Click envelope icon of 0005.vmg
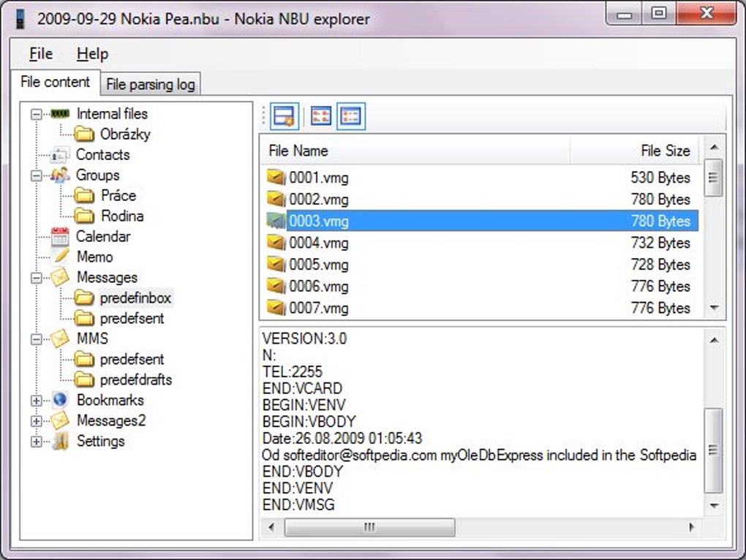Screen dimensions: 746x560 click(276, 265)
